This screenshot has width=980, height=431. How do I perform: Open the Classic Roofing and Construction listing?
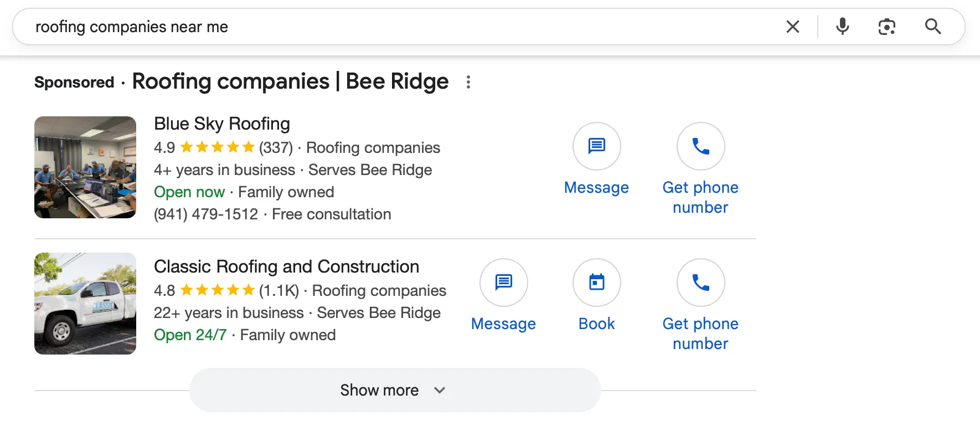point(286,266)
